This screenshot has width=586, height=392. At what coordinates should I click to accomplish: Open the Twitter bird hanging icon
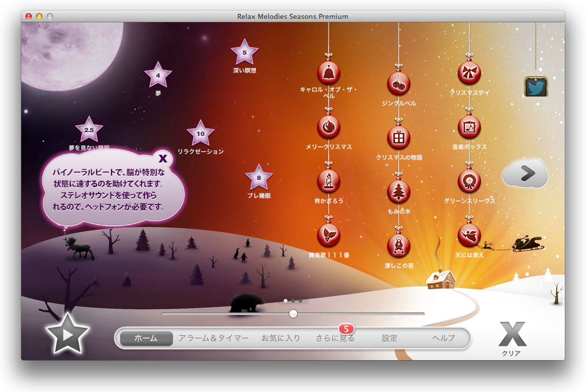point(536,86)
